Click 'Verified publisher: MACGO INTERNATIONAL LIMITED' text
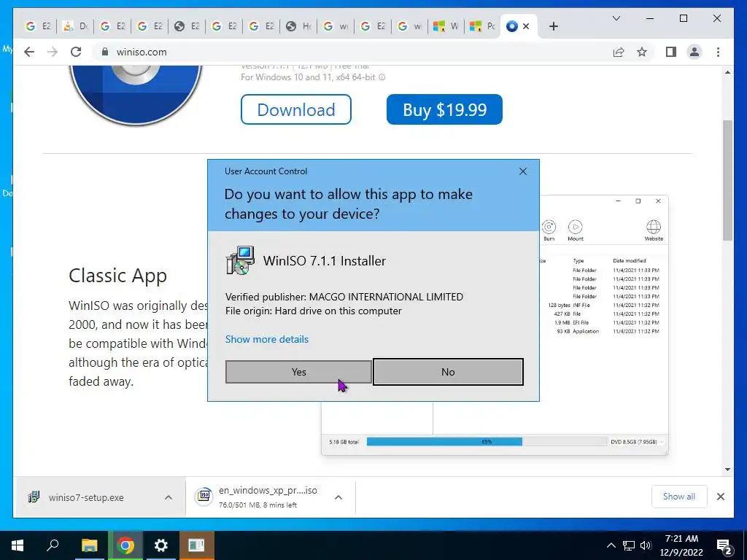This screenshot has width=747, height=560. pos(344,297)
